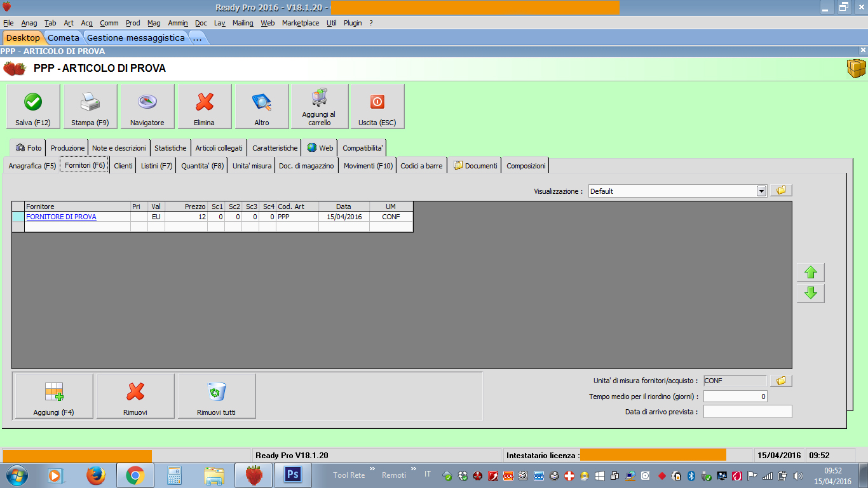Switch to Codici a barre tab
868x488 pixels.
tap(421, 166)
